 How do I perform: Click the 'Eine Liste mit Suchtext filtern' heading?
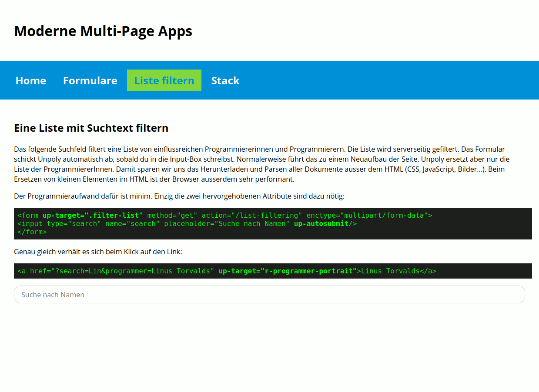point(91,128)
